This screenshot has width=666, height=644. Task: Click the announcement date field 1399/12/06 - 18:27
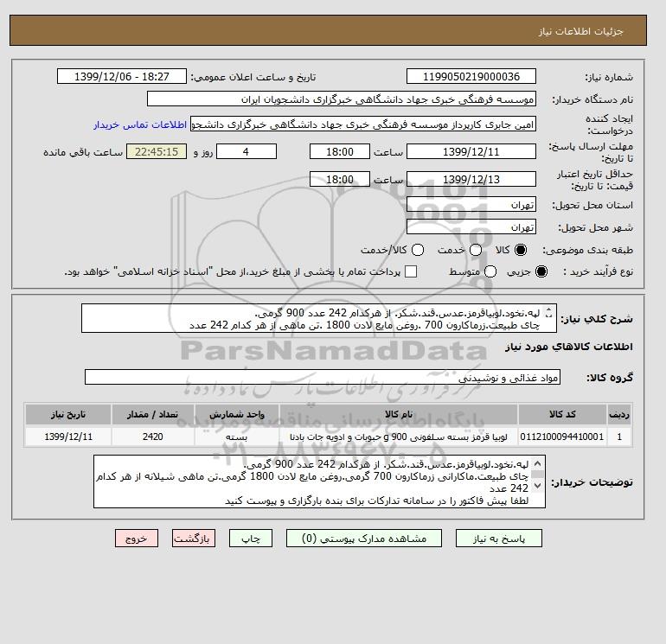[x=122, y=76]
